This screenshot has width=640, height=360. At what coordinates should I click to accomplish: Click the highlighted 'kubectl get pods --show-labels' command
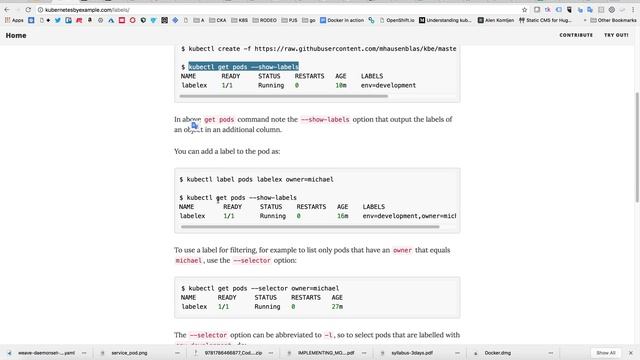click(243, 67)
